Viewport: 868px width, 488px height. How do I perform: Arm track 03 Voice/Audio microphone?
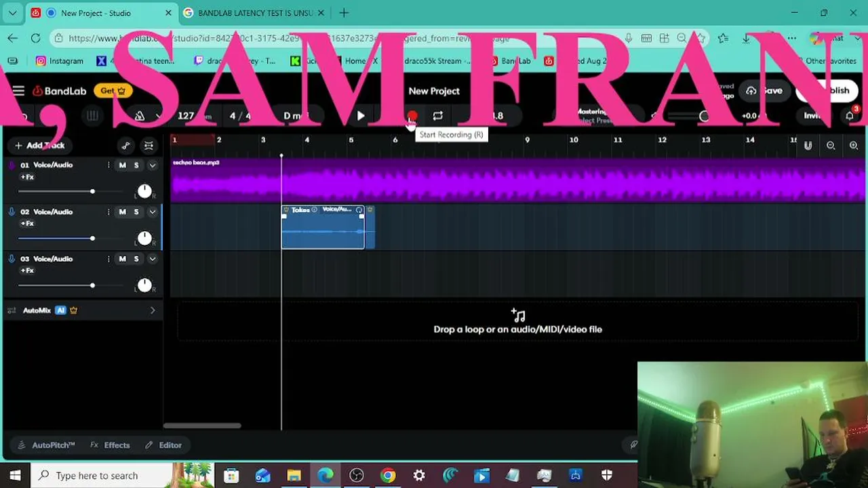(x=12, y=258)
